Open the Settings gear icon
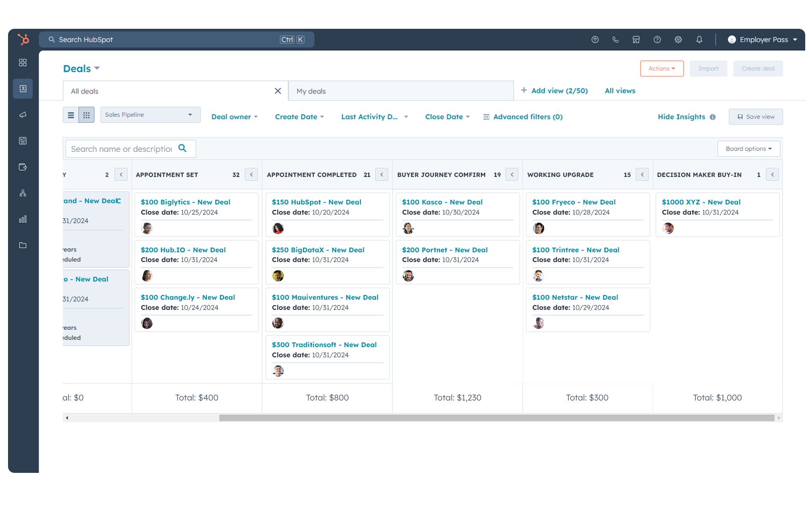The height and width of the screenshot is (508, 812). point(678,39)
